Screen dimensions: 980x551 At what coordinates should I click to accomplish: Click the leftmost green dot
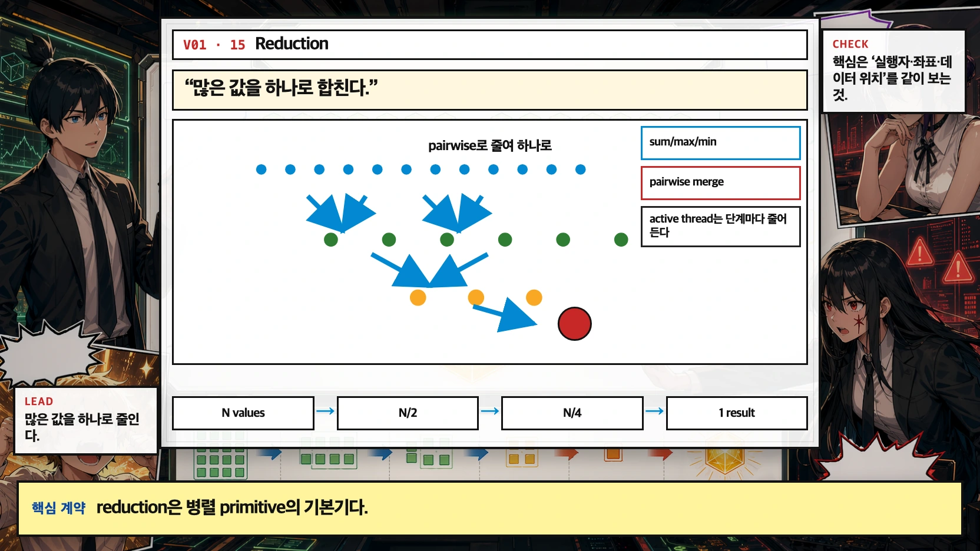(331, 240)
